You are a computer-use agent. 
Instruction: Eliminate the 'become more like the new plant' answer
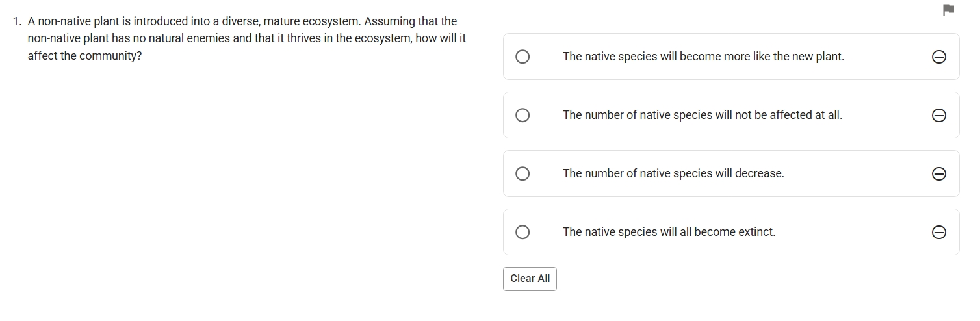938,57
